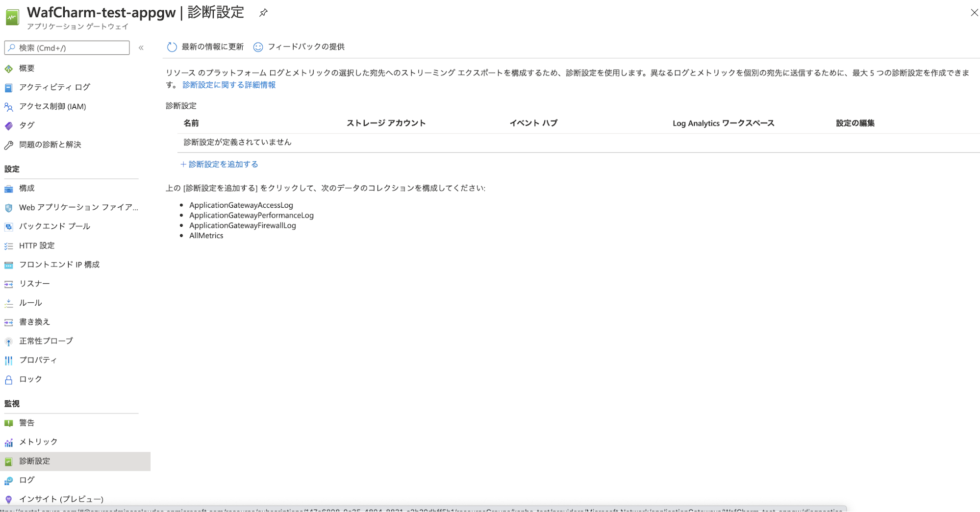The height and width of the screenshot is (512, 980).
Task: Click the 問題の診断と解決 wrench icon
Action: (9, 145)
